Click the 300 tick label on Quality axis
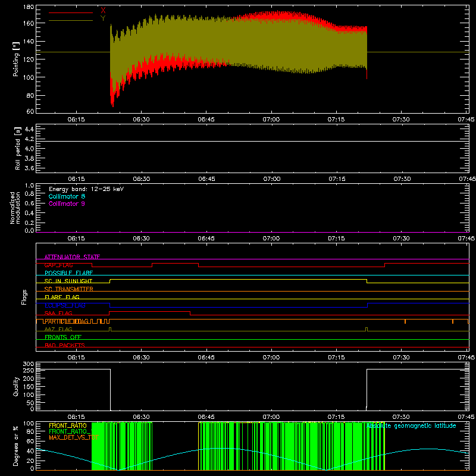 pyautogui.click(x=29, y=364)
